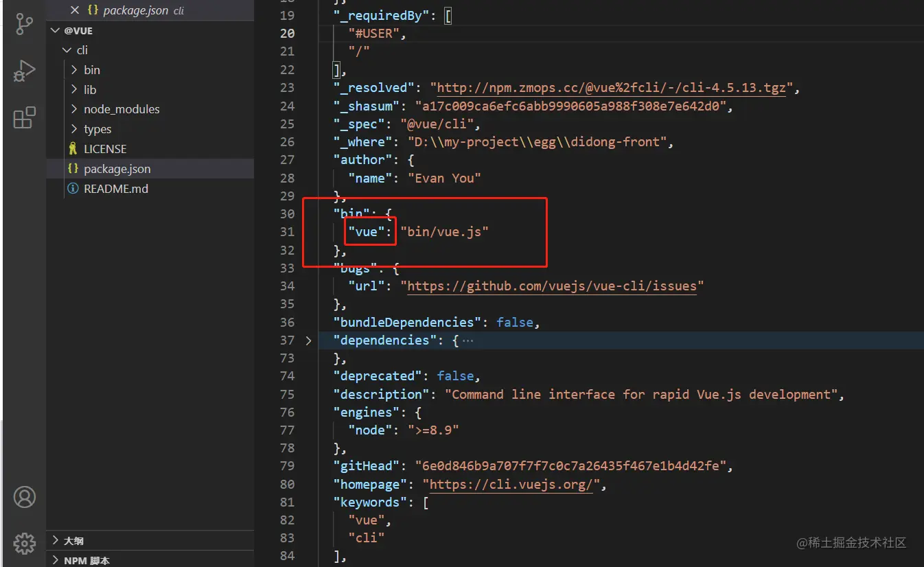Click the "vue" key under bin
This screenshot has width=924, height=567.
(367, 232)
